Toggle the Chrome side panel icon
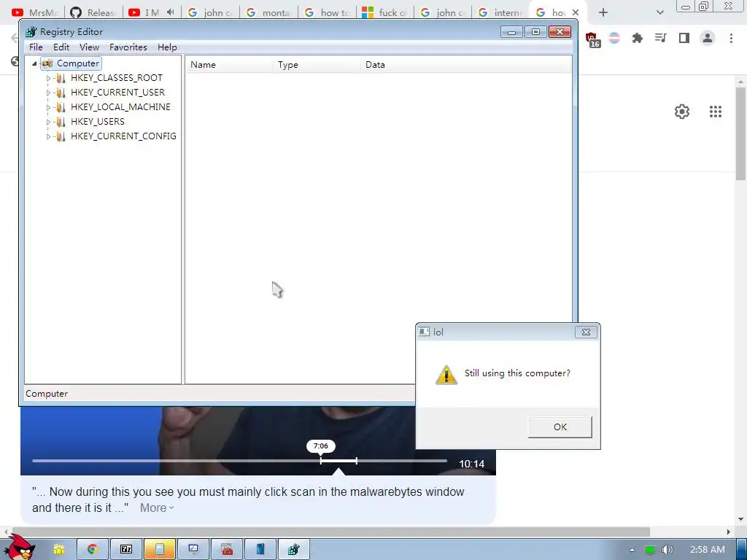Image resolution: width=747 pixels, height=560 pixels. [x=684, y=38]
